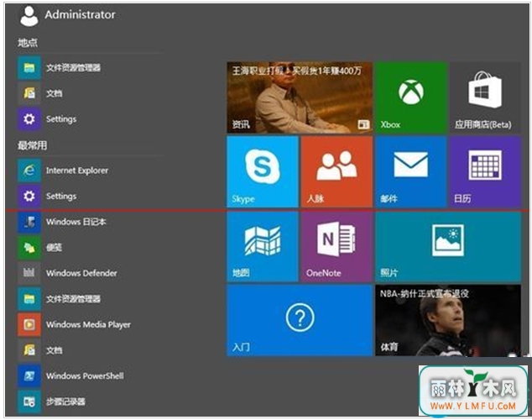The image size is (532, 420).
Task: Click the Windows PowerShell label
Action: tap(85, 375)
